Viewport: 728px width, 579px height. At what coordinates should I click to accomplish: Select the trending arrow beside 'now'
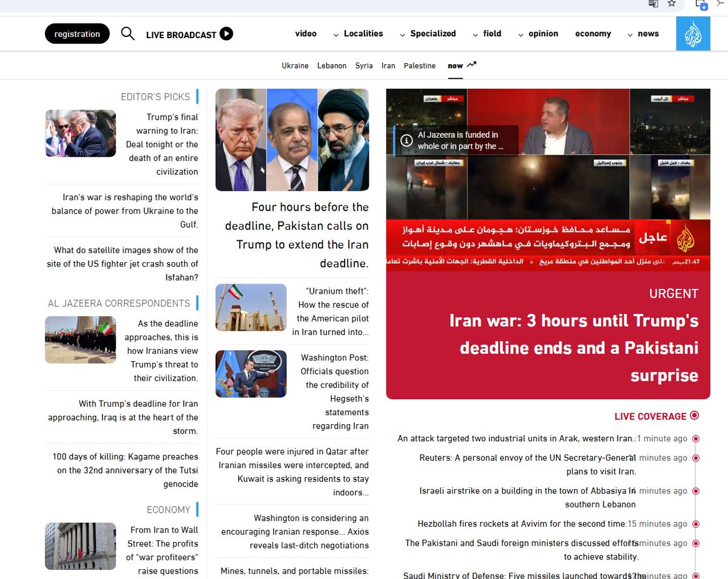click(x=471, y=63)
